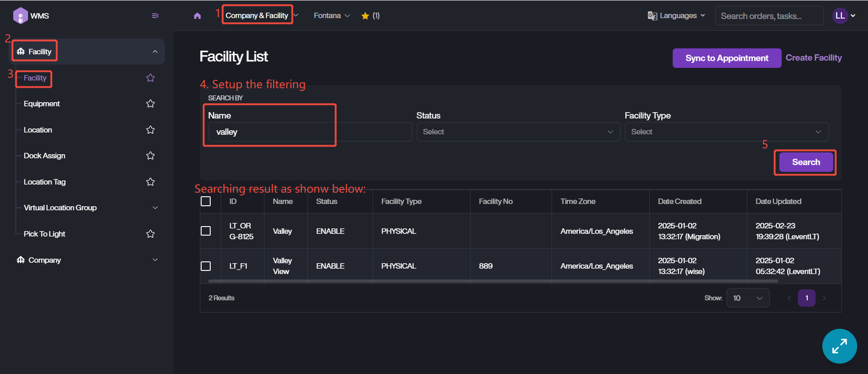The height and width of the screenshot is (374, 868).
Task: Tick the checkbox for LT_ORG-8125 Valley row
Action: (x=206, y=231)
